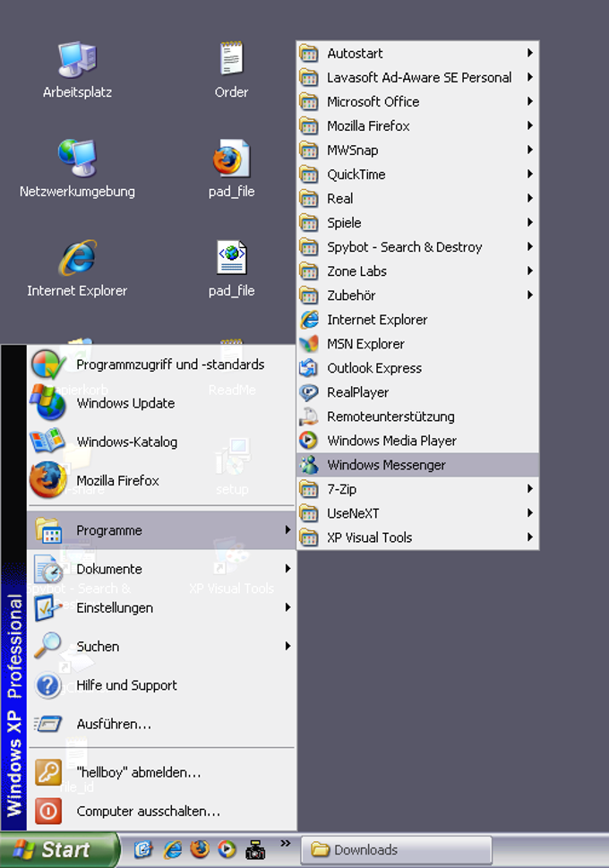The width and height of the screenshot is (609, 868).
Task: Click the MSN Explorer butterfly icon
Action: point(309,344)
